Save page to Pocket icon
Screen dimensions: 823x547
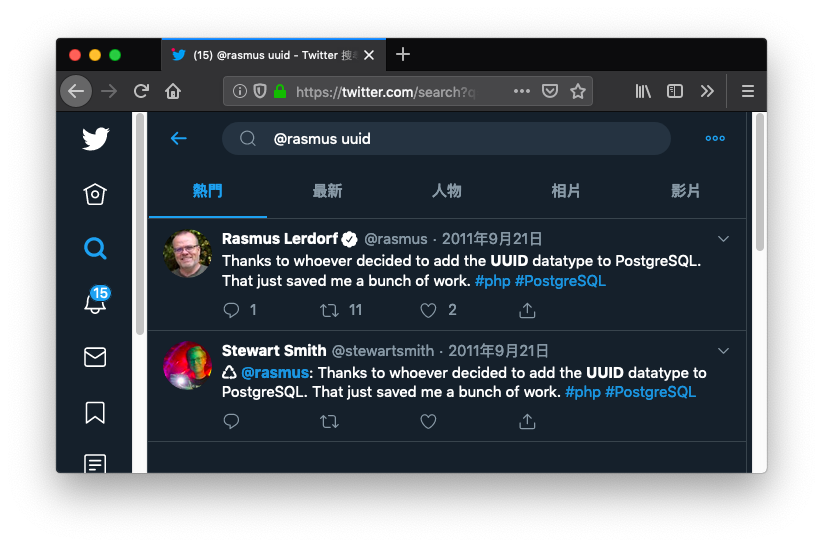click(x=550, y=91)
